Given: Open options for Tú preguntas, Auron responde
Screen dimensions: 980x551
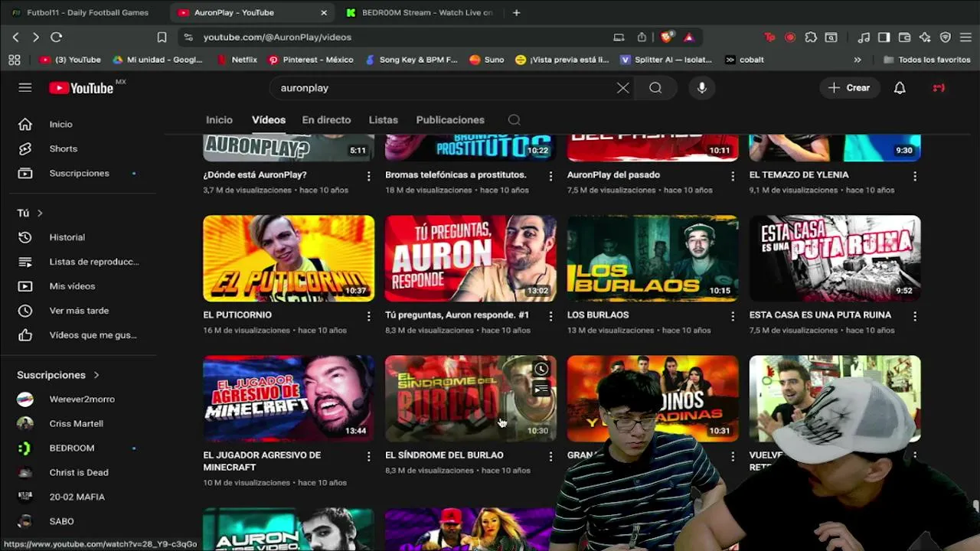Looking at the screenshot, I should tap(550, 316).
